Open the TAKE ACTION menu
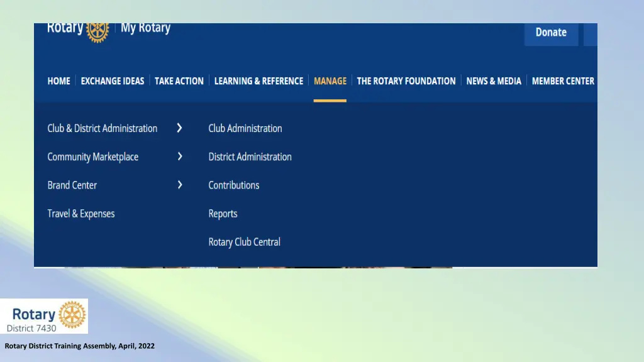 click(179, 81)
